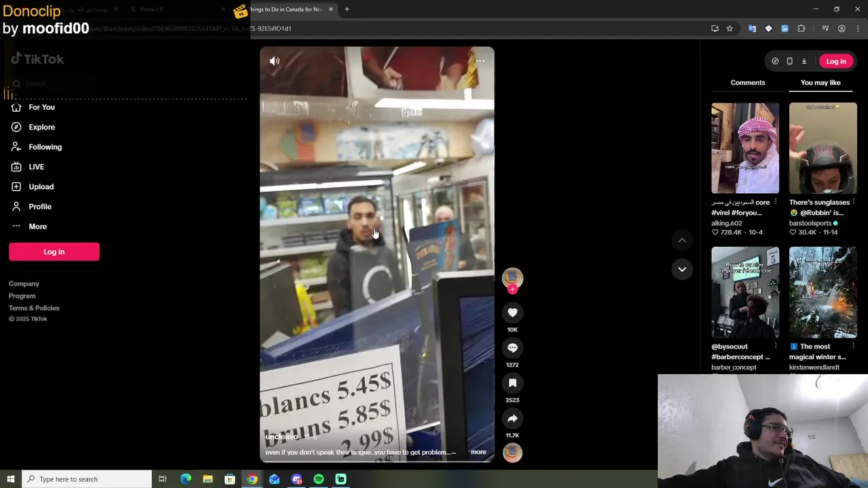The image size is (868, 488).
Task: Open Task View on the taskbar
Action: [x=163, y=479]
